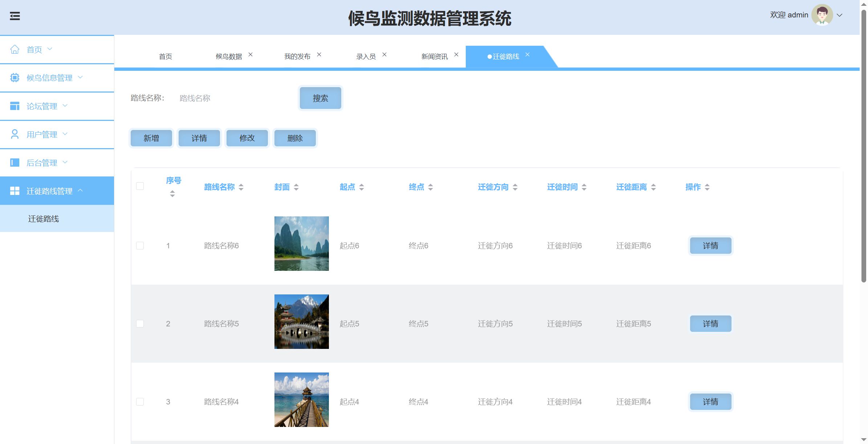Image resolution: width=868 pixels, height=444 pixels.
Task: Tick the select-all checkbox in table header
Action: pyautogui.click(x=140, y=186)
